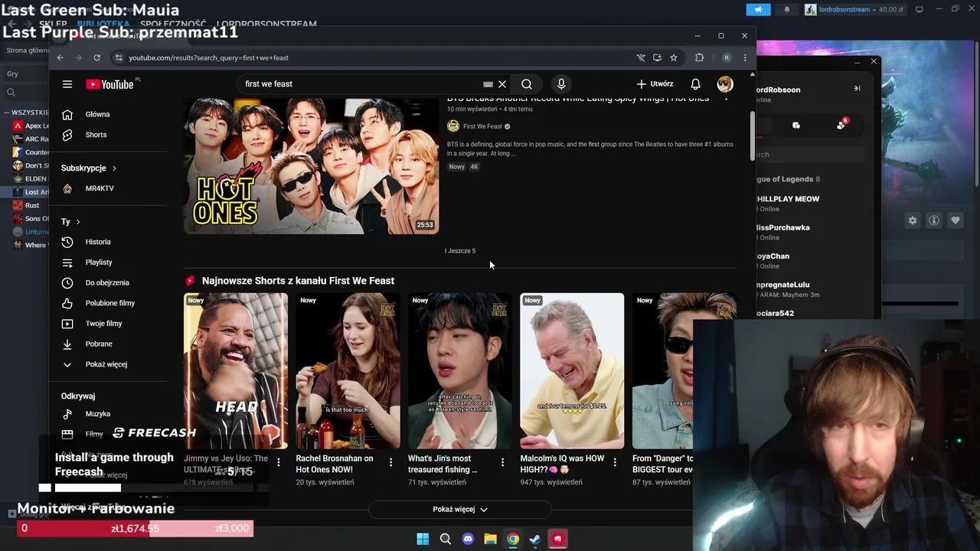This screenshot has height=551, width=980.
Task: Submit search with magnifier button
Action: (527, 84)
